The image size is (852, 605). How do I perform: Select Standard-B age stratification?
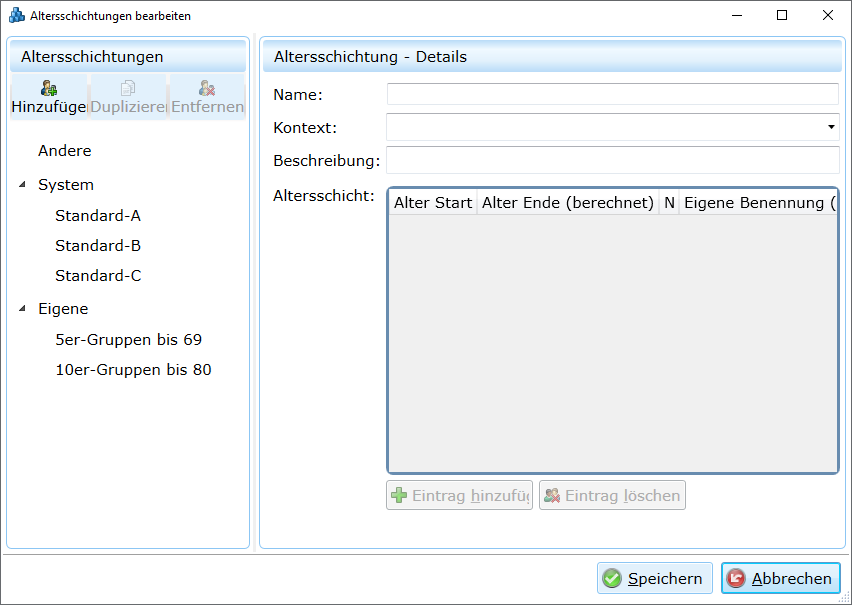(98, 246)
